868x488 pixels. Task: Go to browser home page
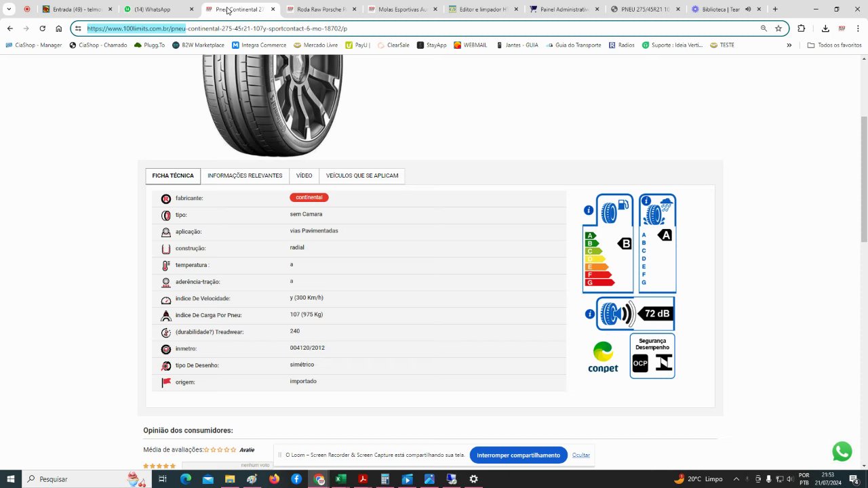[x=59, y=28]
